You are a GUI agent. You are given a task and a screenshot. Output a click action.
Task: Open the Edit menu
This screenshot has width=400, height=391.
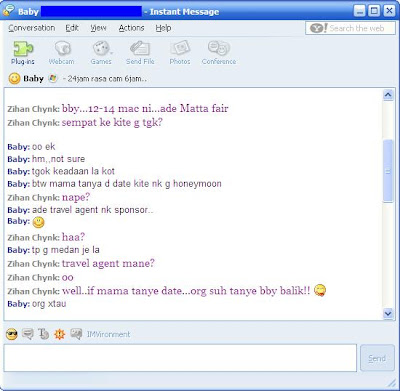pyautogui.click(x=72, y=28)
